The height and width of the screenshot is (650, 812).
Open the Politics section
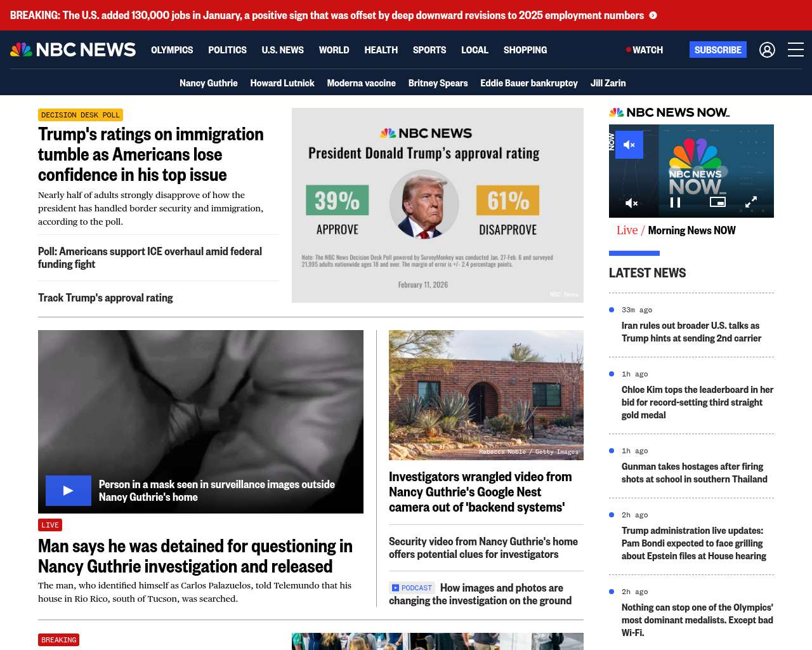coord(227,50)
